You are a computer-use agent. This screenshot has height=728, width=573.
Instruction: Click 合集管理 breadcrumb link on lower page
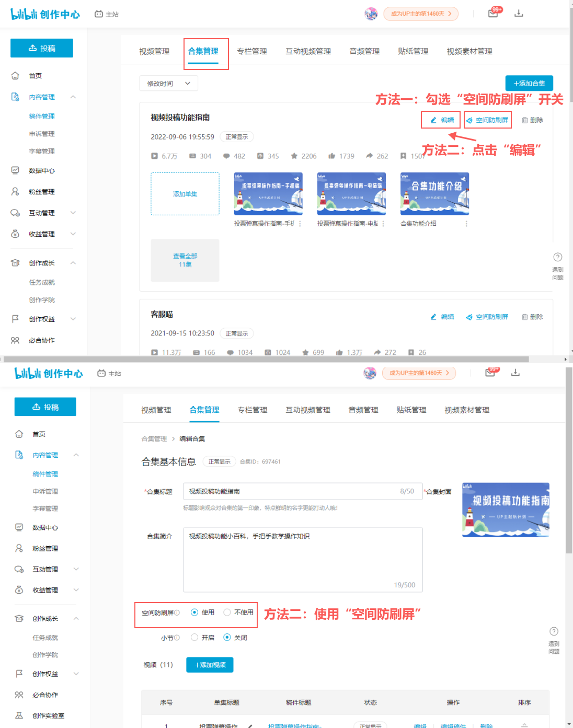tap(154, 438)
